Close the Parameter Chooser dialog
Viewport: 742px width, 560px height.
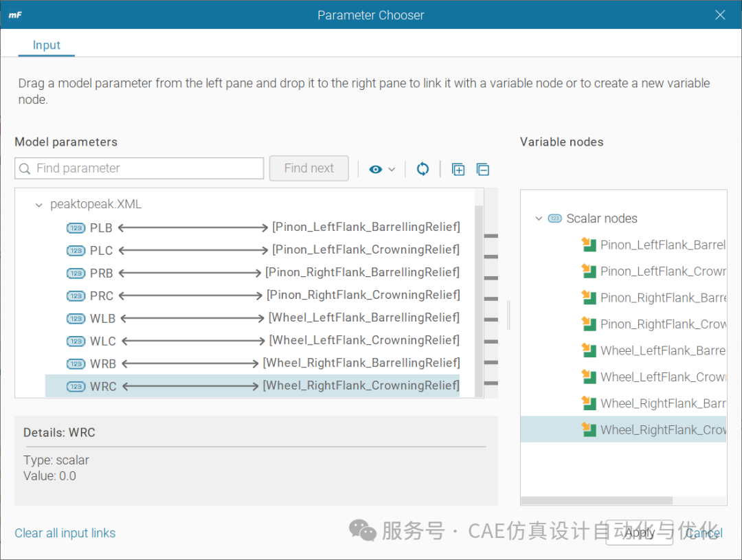720,14
